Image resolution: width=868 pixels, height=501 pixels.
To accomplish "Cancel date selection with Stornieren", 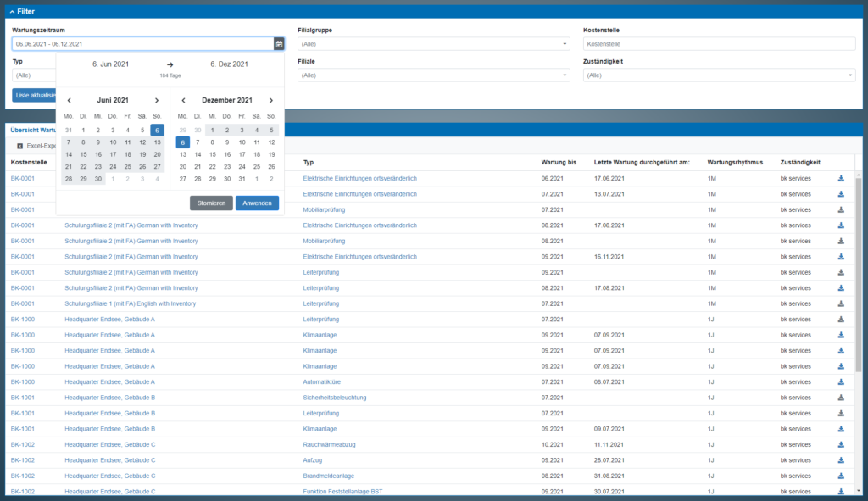I will (211, 203).
